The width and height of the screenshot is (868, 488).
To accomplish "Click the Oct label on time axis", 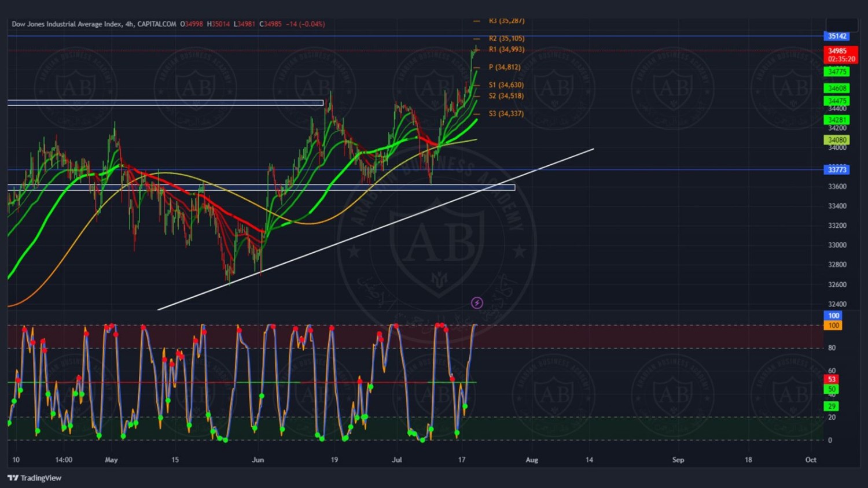I will click(811, 460).
